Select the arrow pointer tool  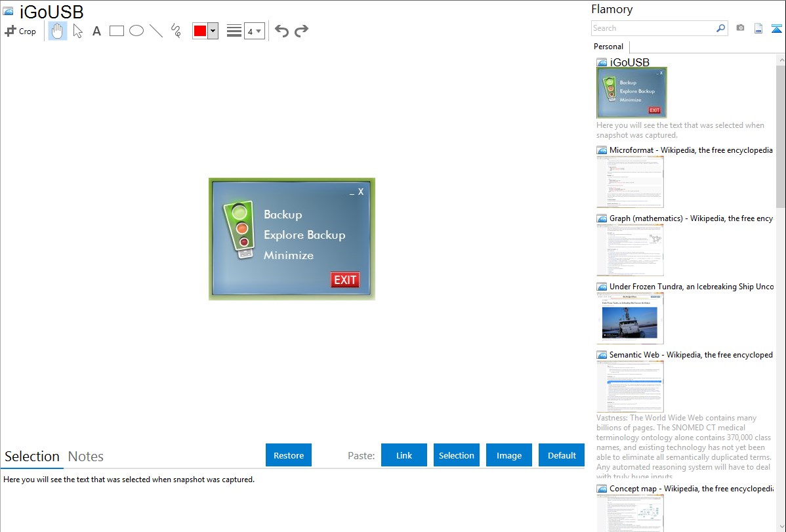(77, 31)
